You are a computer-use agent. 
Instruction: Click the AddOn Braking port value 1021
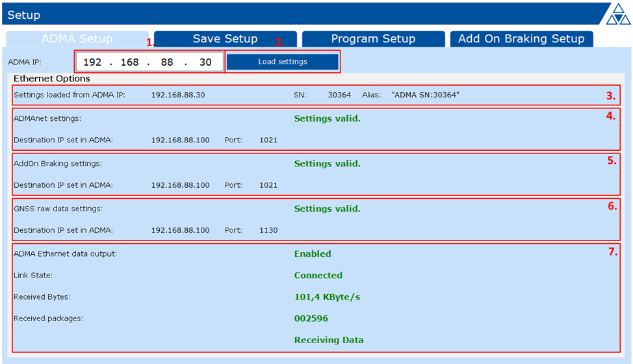pos(268,185)
